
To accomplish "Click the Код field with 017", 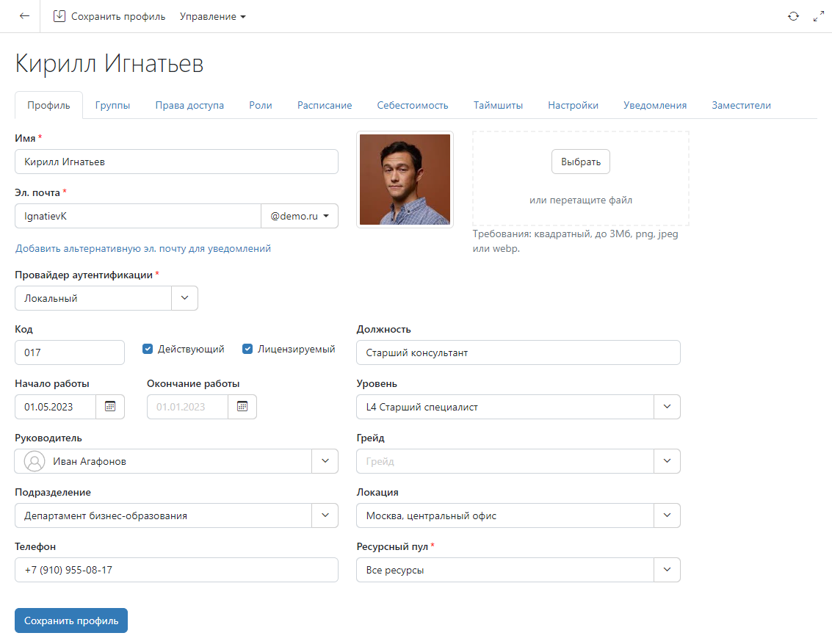I will [x=70, y=352].
